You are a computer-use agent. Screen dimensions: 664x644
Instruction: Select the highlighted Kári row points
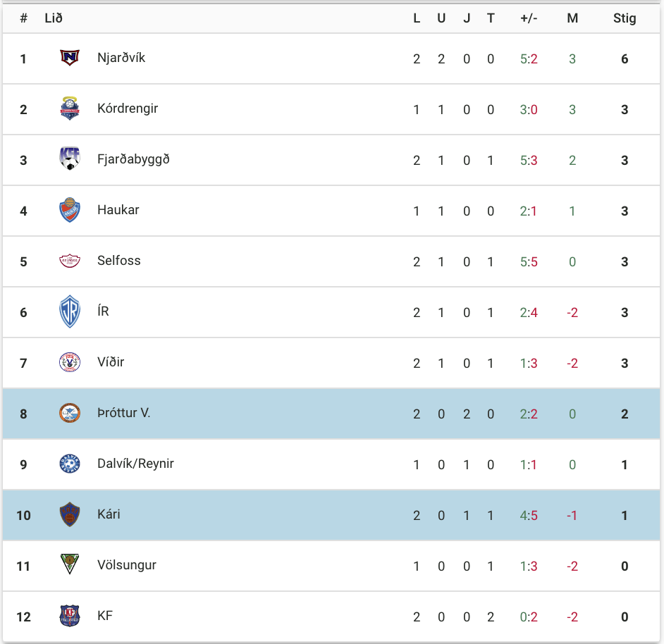(x=625, y=515)
